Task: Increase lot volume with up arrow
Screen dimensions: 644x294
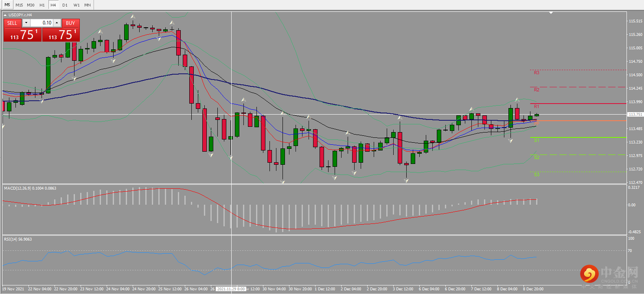Action: click(57, 23)
